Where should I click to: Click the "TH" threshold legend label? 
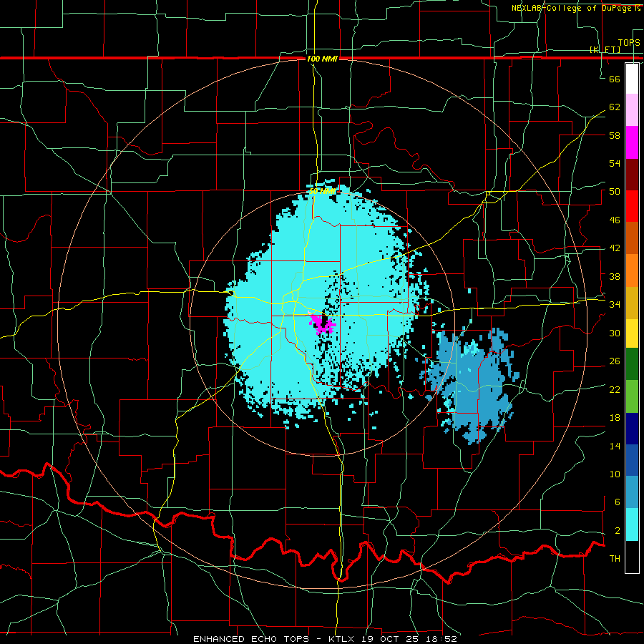(615, 559)
